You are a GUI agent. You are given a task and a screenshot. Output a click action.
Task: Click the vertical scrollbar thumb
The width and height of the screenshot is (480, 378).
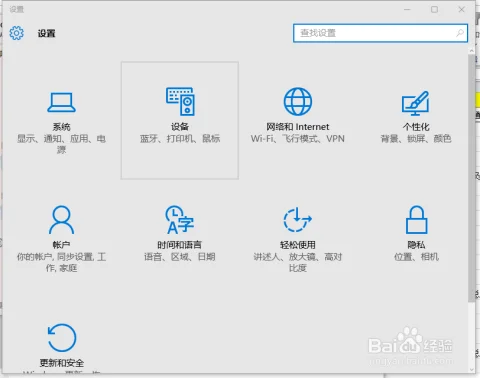tap(471, 178)
